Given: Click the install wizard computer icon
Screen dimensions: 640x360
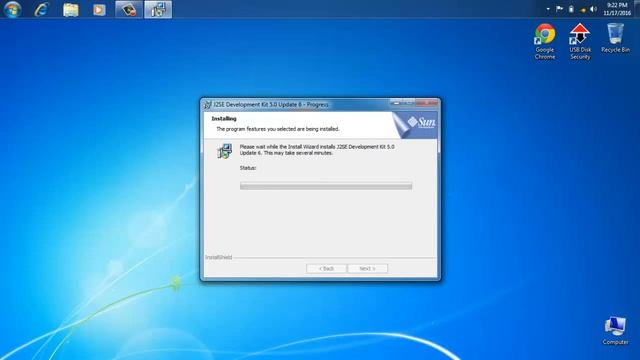Looking at the screenshot, I should coord(224,151).
